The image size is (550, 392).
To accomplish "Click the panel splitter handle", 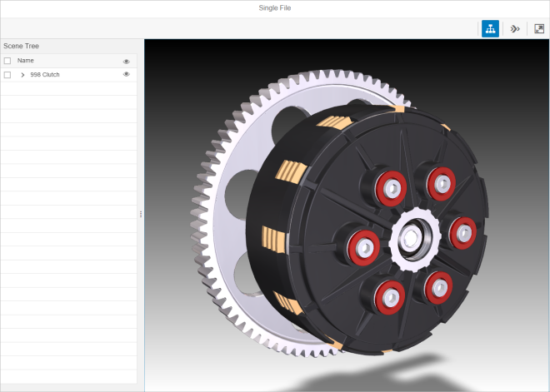I will (141, 214).
